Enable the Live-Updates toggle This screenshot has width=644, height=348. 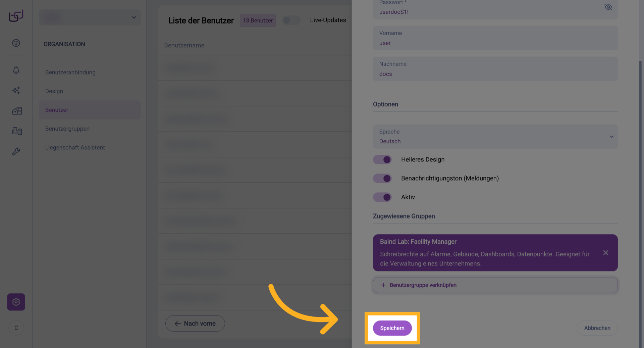(291, 20)
